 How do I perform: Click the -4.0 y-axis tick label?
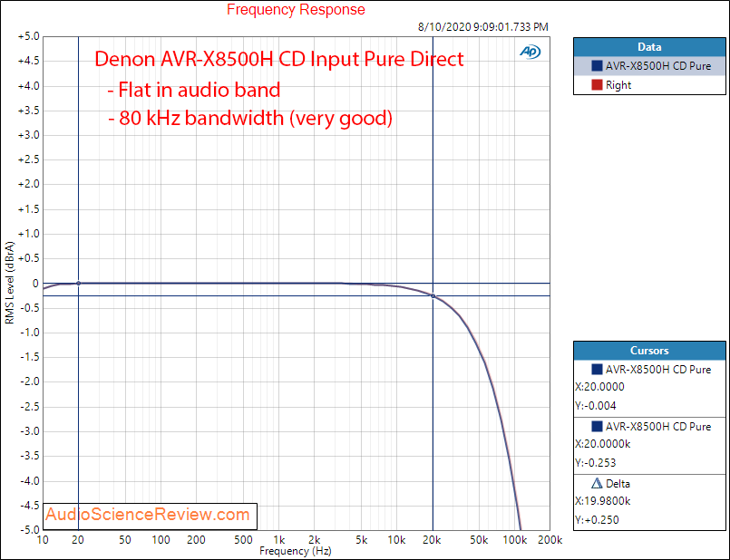tap(30, 481)
